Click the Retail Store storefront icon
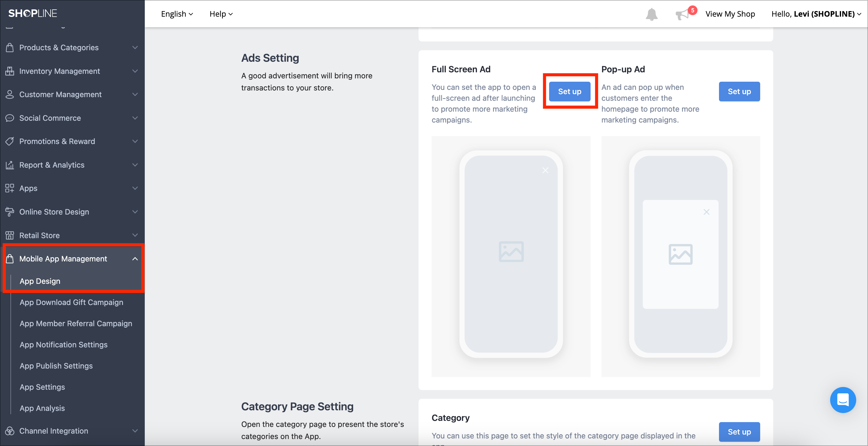The image size is (868, 446). click(x=10, y=235)
